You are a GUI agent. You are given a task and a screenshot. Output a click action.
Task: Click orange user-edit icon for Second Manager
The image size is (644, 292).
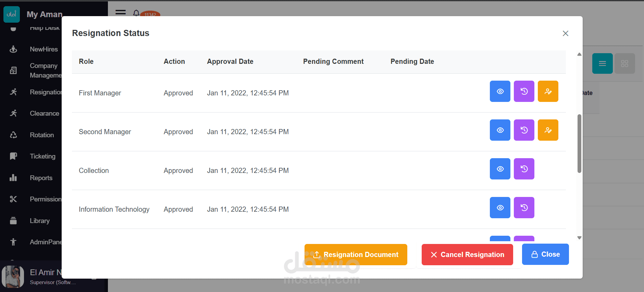point(548,130)
